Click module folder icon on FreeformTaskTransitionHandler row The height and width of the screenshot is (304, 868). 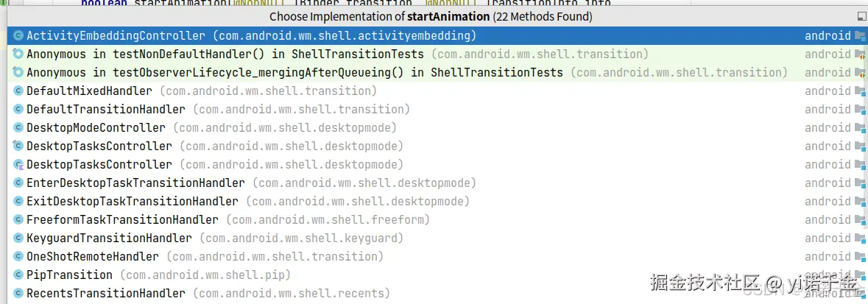point(859,219)
